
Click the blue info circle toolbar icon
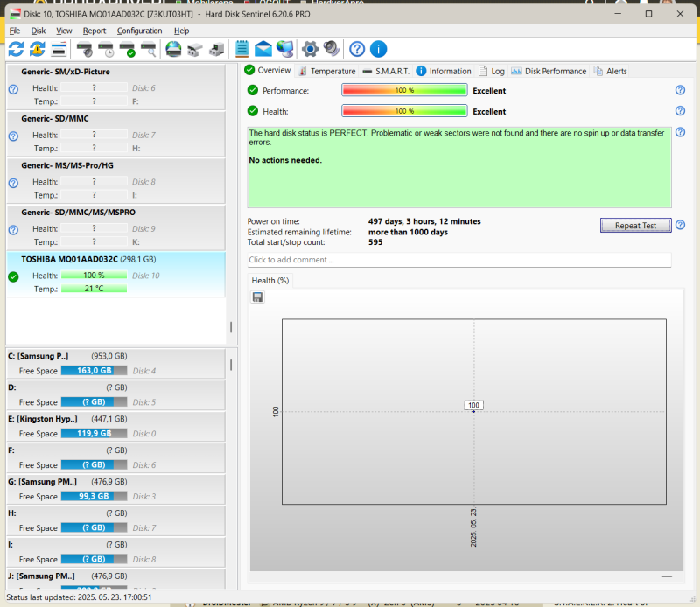point(379,49)
